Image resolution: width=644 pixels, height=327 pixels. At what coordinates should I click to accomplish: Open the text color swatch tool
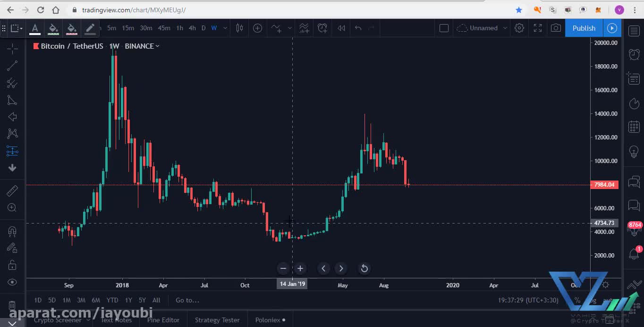[35, 28]
